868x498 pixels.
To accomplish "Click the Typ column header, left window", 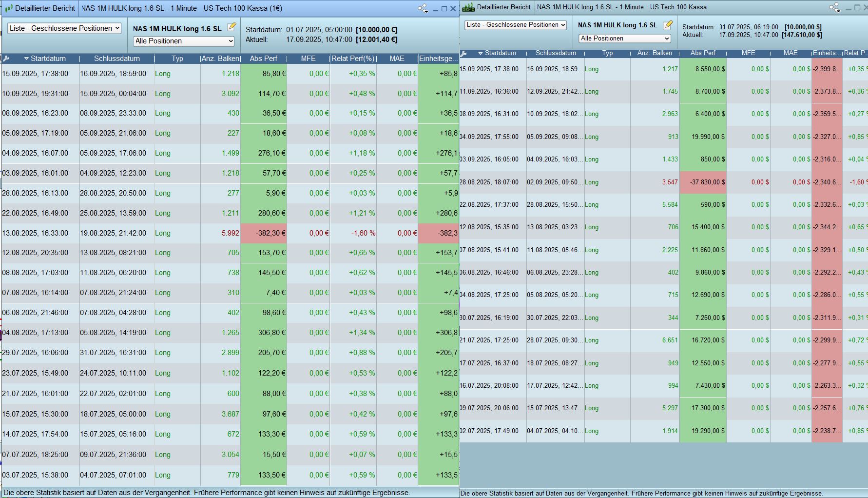I will [177, 59].
